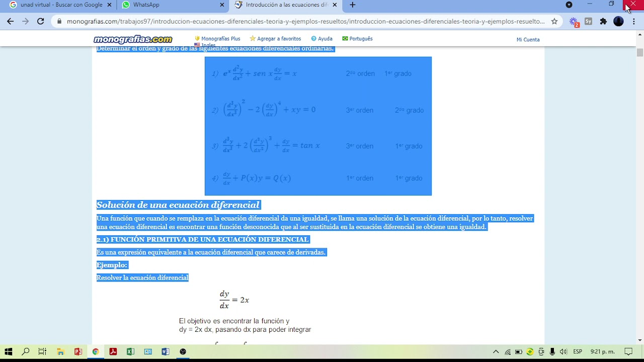Reload the current monografias page
644x362 pixels.
click(41, 22)
